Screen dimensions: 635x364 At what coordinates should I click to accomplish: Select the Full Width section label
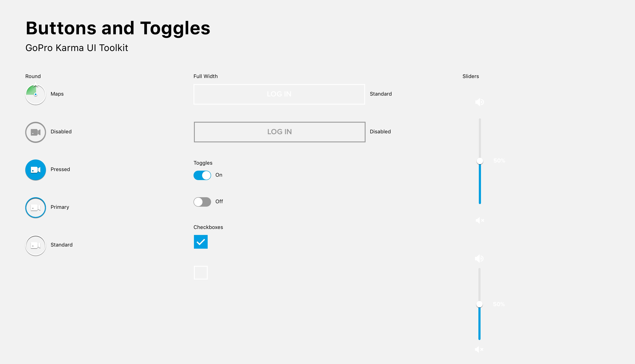click(x=206, y=76)
